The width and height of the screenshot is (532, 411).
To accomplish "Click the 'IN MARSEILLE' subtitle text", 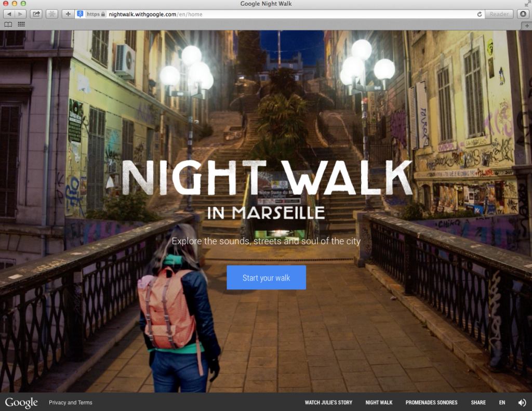I will click(267, 213).
